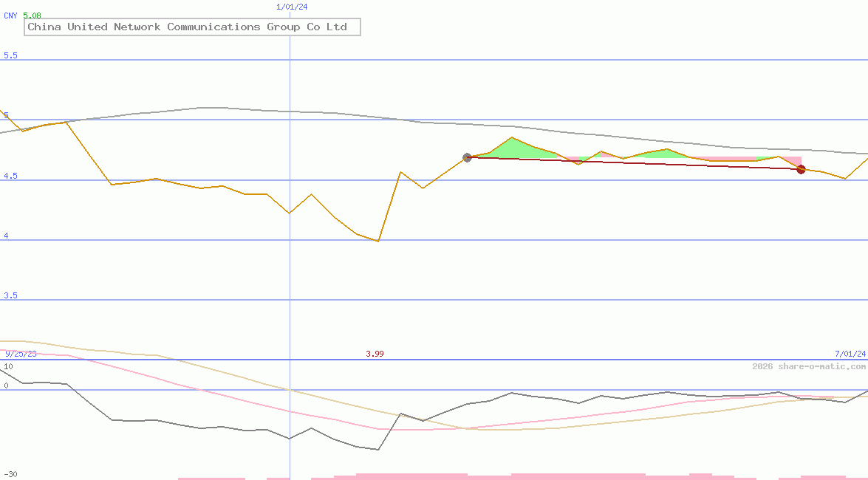The width and height of the screenshot is (868, 480).
Task: Click the 4 price axis label
Action: pyautogui.click(x=7, y=236)
